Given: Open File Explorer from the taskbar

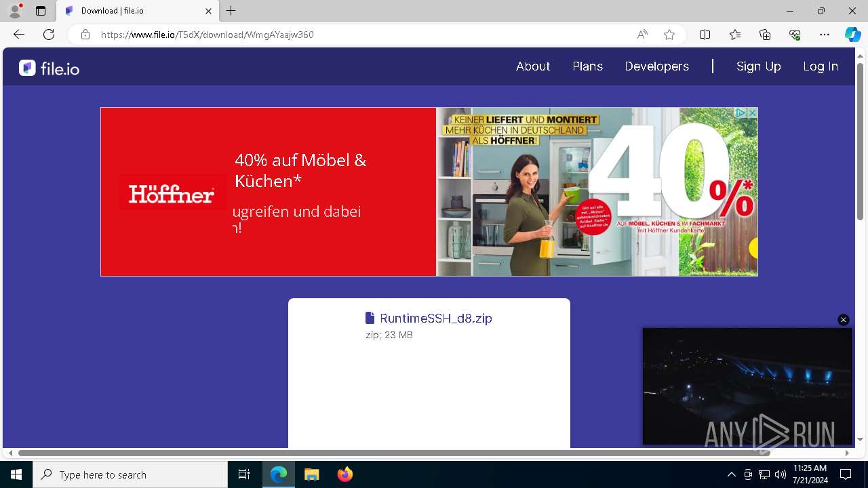Looking at the screenshot, I should (312, 474).
